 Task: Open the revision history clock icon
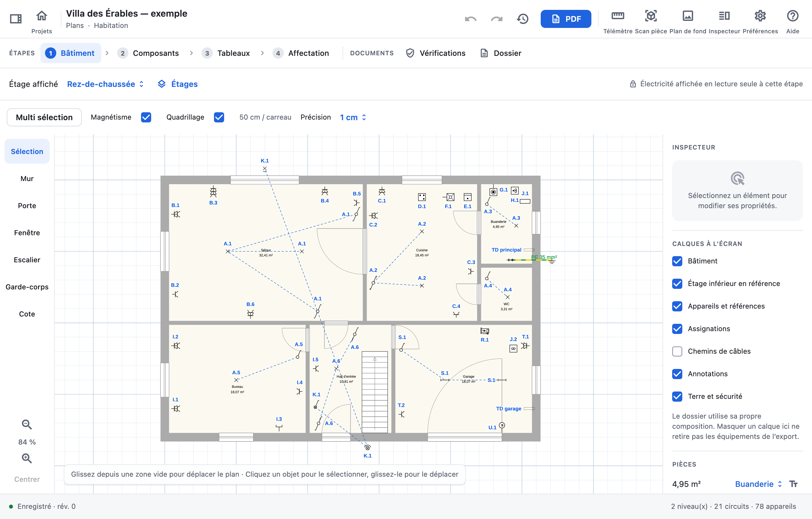pyautogui.click(x=523, y=19)
